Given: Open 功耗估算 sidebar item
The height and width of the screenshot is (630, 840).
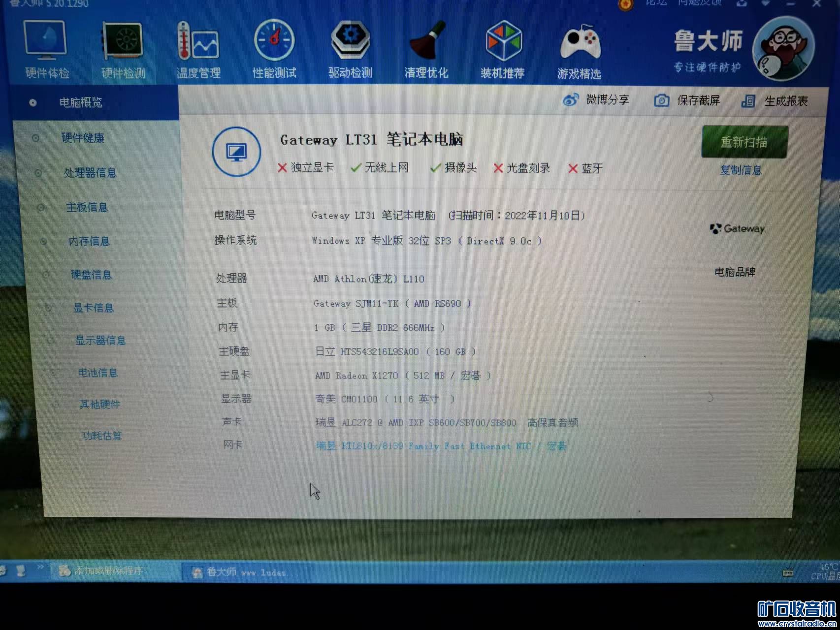Looking at the screenshot, I should (102, 436).
